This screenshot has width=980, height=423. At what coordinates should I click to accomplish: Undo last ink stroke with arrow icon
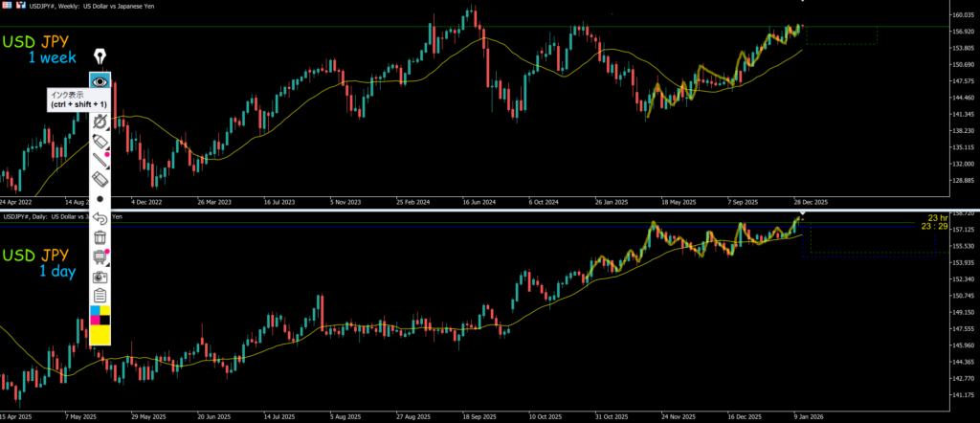[x=100, y=218]
